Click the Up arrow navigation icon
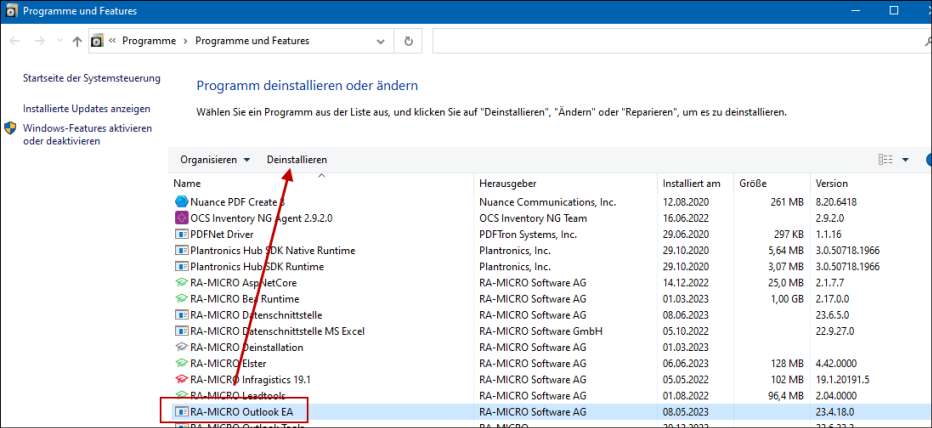Image resolution: width=932 pixels, height=428 pixels. [77, 41]
